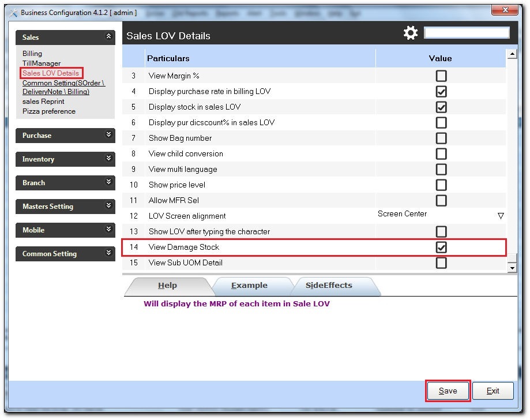Close the Business Configuration window
Viewport: 530px width, 420px height.
(505, 10)
